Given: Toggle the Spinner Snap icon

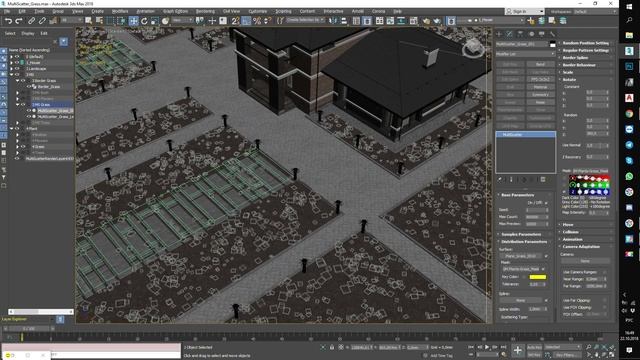Looking at the screenshot, I should coord(267,20).
